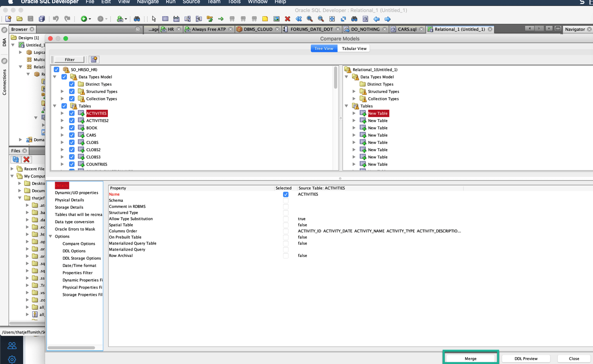Uncheck the ACTIVITIES table checkbox
Viewport: 593px width, 364px height.
(72, 113)
